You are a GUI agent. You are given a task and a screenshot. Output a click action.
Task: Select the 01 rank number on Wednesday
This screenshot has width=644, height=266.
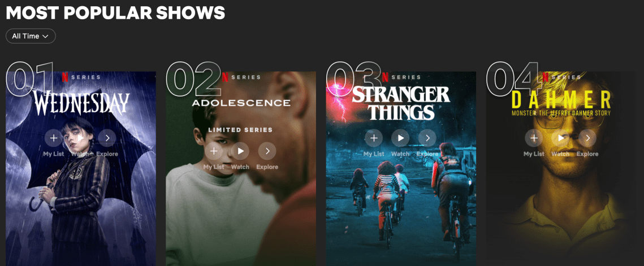click(29, 81)
